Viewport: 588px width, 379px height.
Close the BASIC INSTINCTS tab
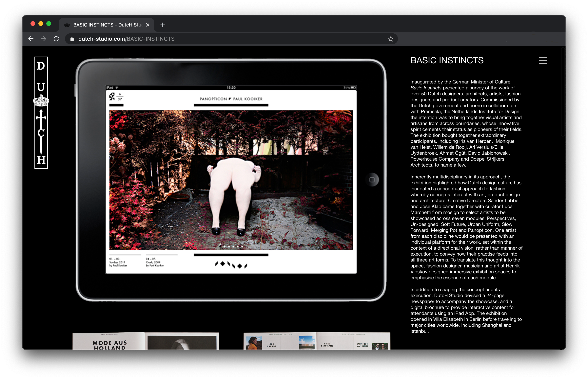[x=147, y=25]
